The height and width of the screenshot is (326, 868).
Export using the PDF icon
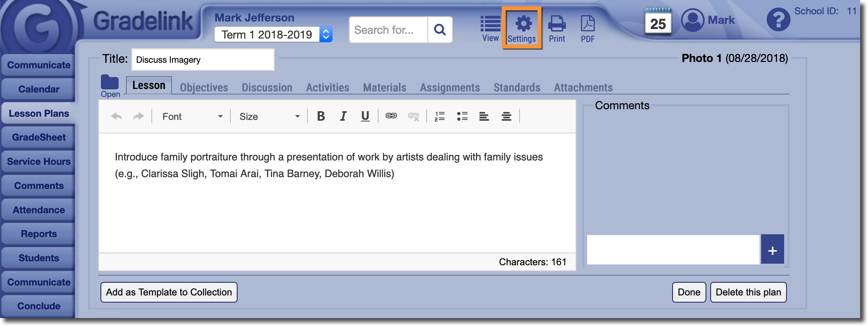click(x=588, y=28)
